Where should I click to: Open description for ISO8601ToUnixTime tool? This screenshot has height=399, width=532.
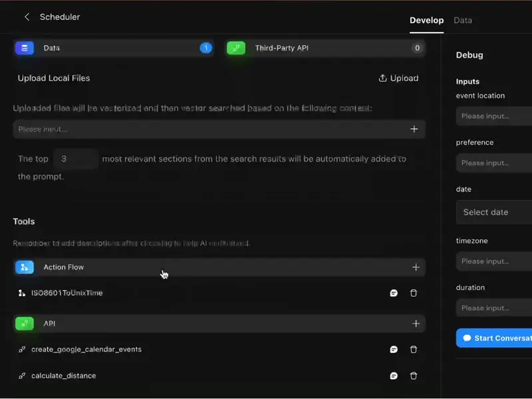(394, 293)
